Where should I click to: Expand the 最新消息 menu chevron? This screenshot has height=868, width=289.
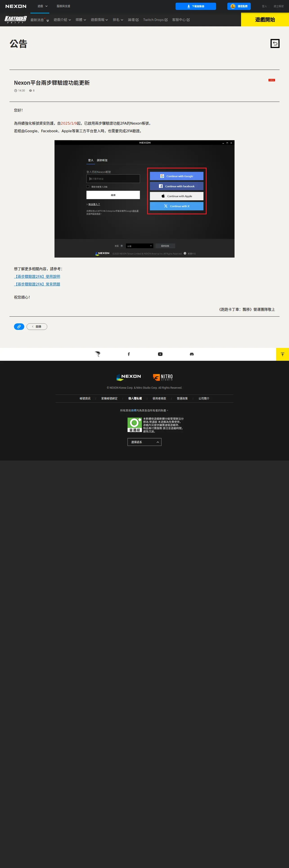pos(48,21)
